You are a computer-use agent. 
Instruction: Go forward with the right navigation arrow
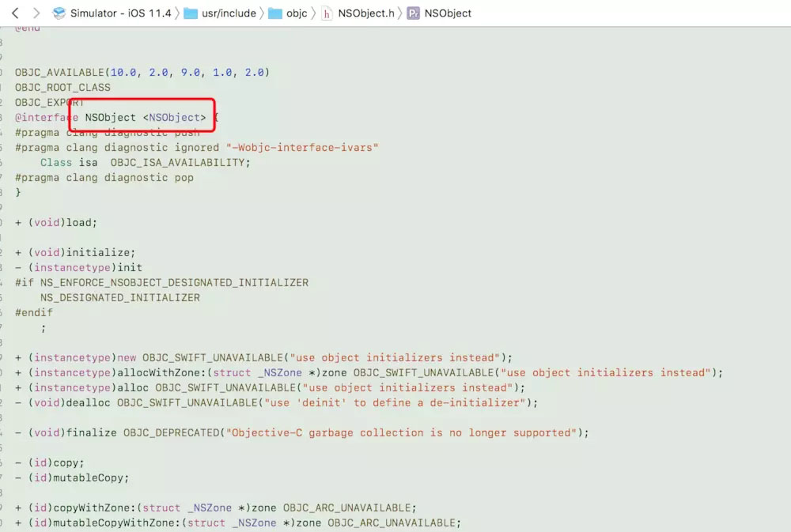(36, 13)
